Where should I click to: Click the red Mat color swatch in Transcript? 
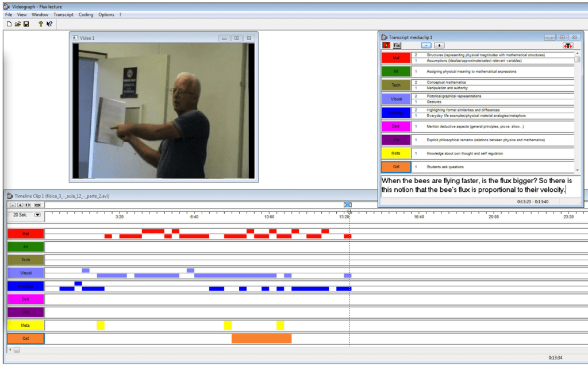tap(395, 57)
